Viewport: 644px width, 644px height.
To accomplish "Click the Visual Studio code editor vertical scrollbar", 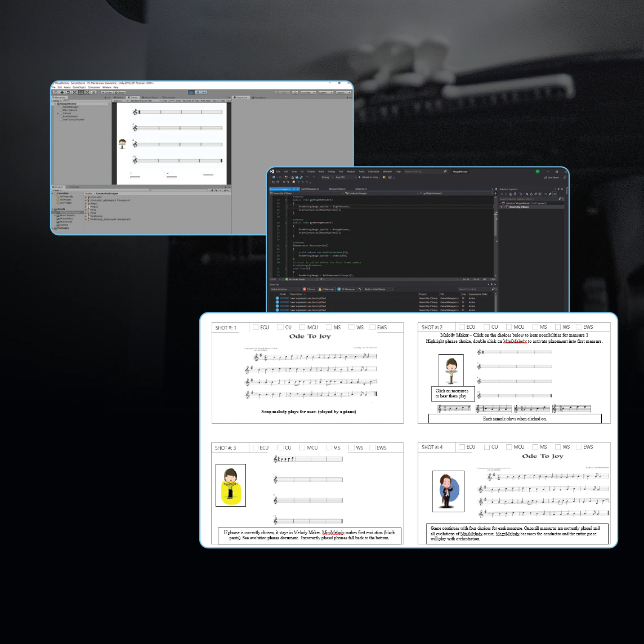I will pos(495,235).
